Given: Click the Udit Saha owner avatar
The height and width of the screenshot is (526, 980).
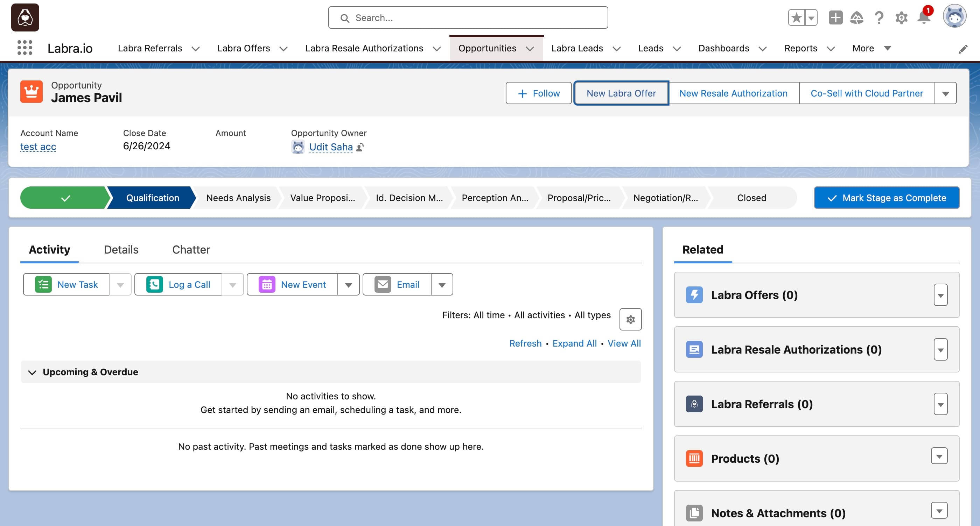Looking at the screenshot, I should pos(298,147).
